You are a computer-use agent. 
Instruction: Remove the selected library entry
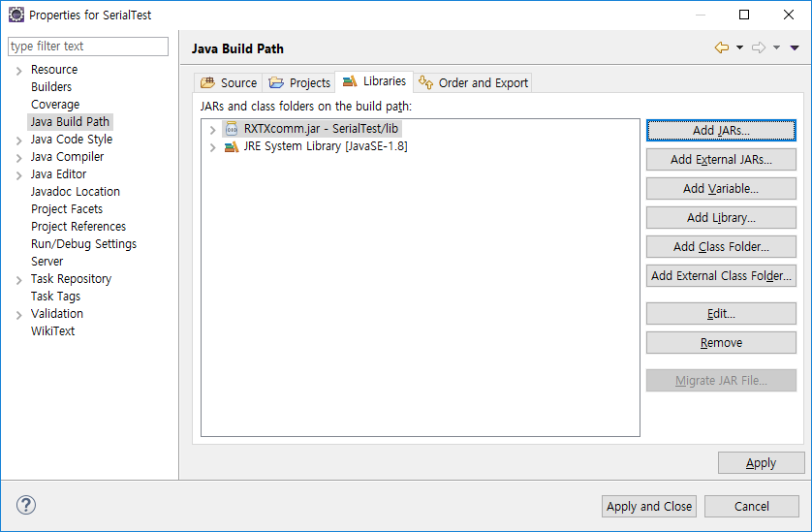[721, 342]
